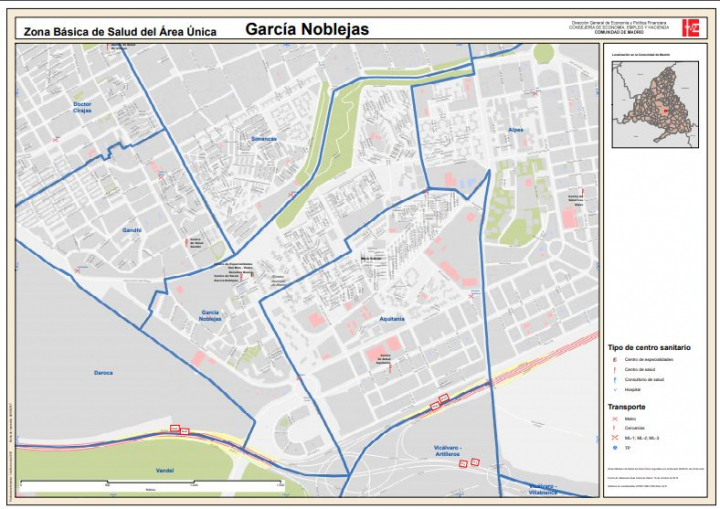Click the Centro de salud legend symbol
This screenshot has width=720, height=509.
[x=614, y=369]
